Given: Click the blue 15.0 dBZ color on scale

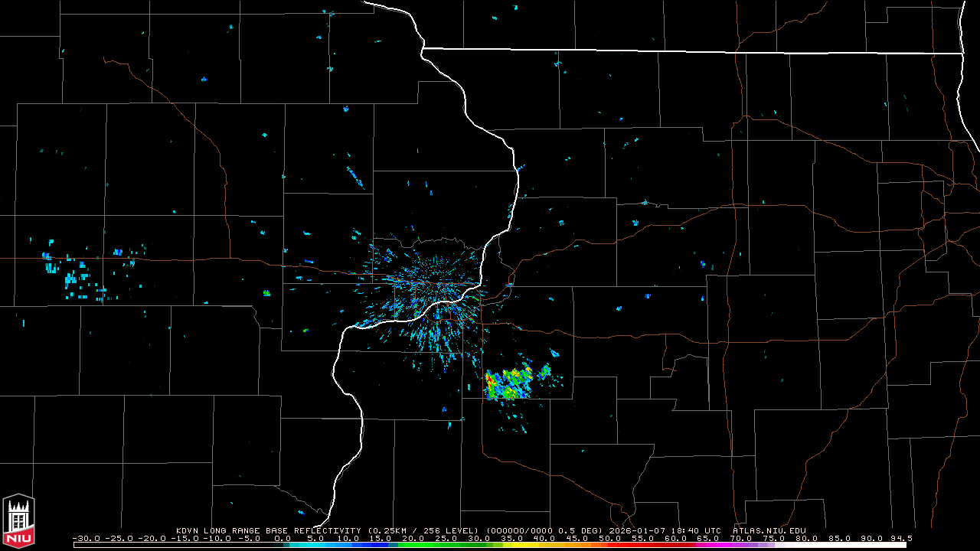Looking at the screenshot, I should [381, 544].
